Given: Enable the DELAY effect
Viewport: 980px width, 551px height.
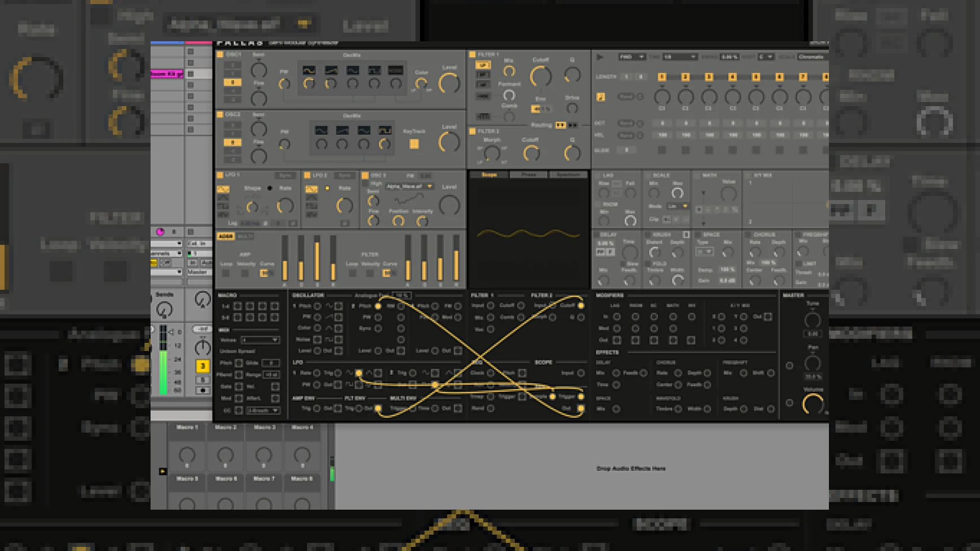Looking at the screenshot, I should [x=596, y=235].
